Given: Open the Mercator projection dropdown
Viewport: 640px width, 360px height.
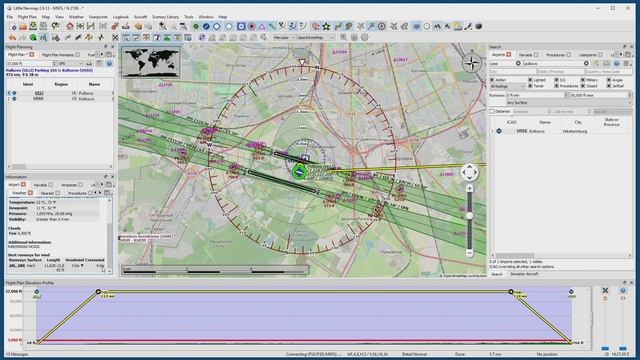Looking at the screenshot, I should click(283, 38).
